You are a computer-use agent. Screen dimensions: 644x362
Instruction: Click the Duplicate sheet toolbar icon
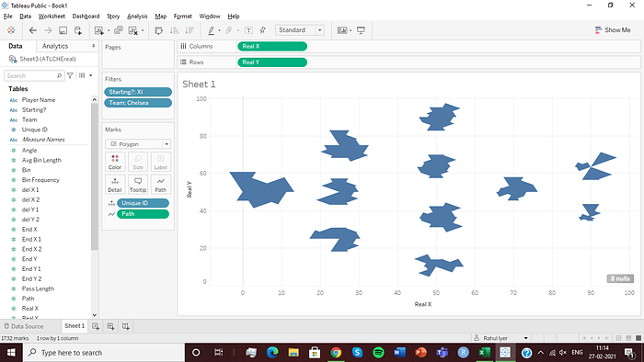119,30
